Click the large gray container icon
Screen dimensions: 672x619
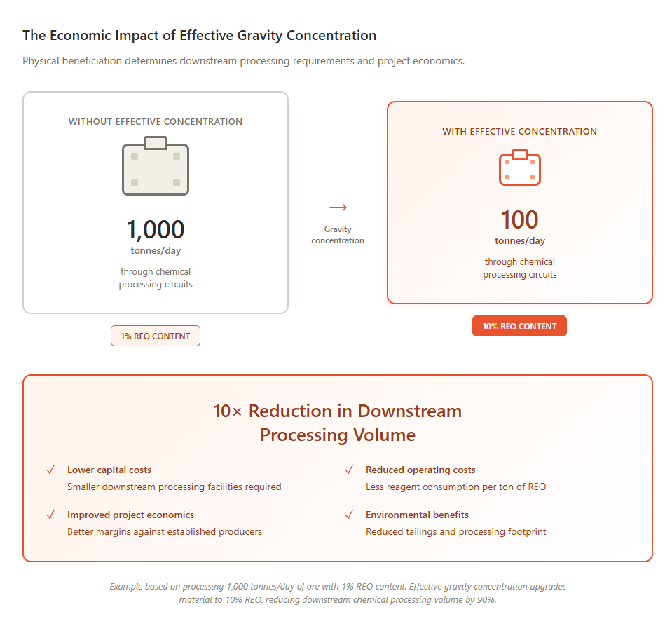tap(155, 166)
